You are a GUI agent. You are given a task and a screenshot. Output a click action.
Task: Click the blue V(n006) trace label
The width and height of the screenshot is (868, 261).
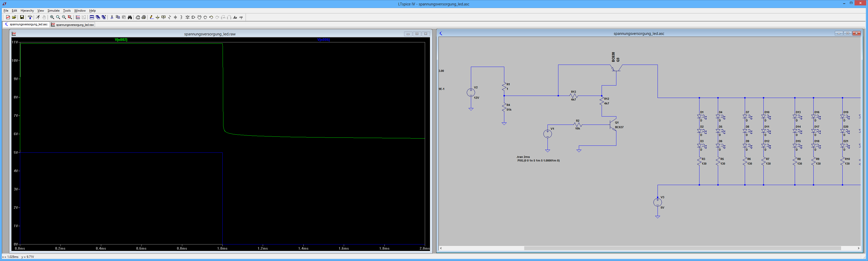click(323, 40)
